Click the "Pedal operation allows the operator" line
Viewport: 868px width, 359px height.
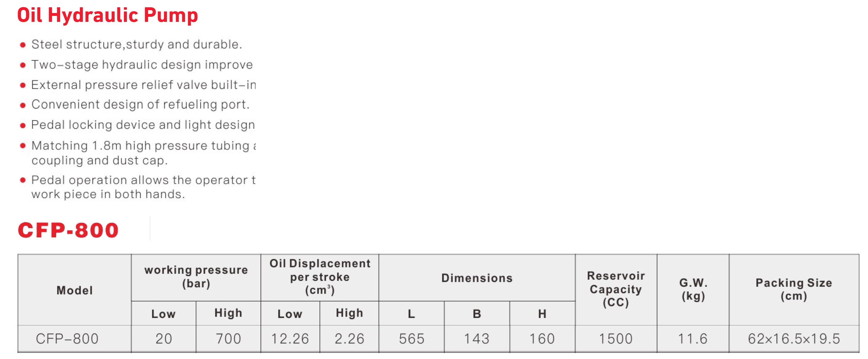tap(143, 180)
